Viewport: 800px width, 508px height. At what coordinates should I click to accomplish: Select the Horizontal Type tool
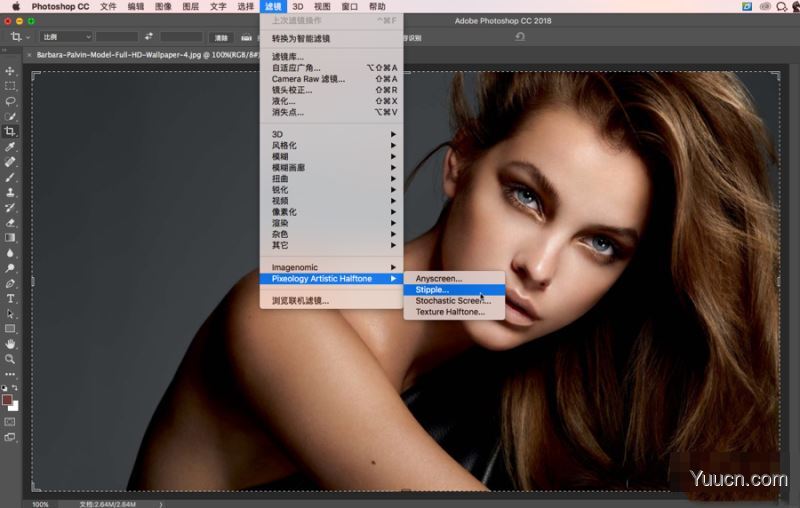[x=10, y=298]
